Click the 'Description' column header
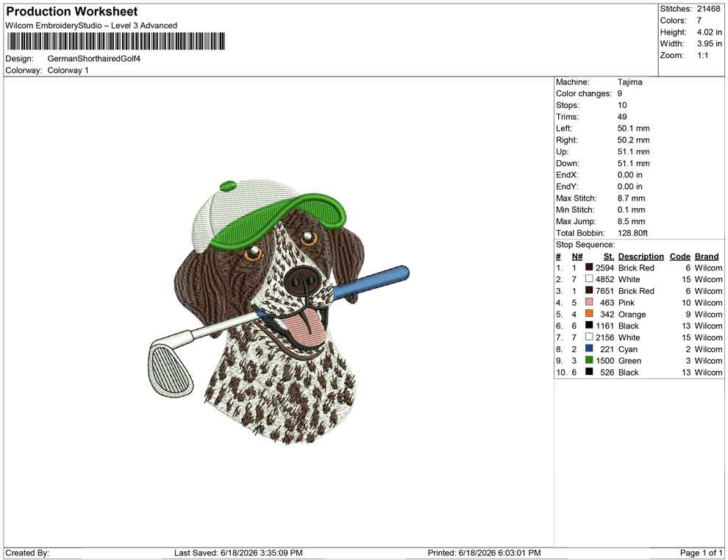The image size is (728, 560). tap(641, 256)
